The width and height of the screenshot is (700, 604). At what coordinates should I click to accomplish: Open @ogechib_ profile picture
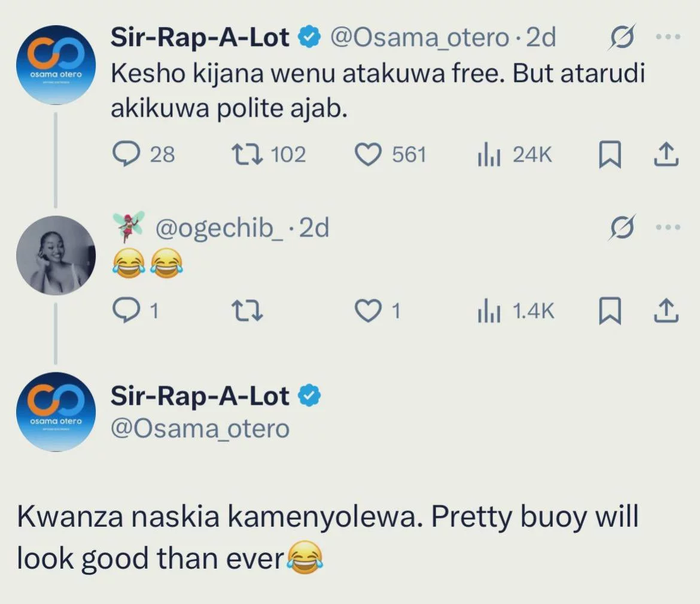point(55,256)
